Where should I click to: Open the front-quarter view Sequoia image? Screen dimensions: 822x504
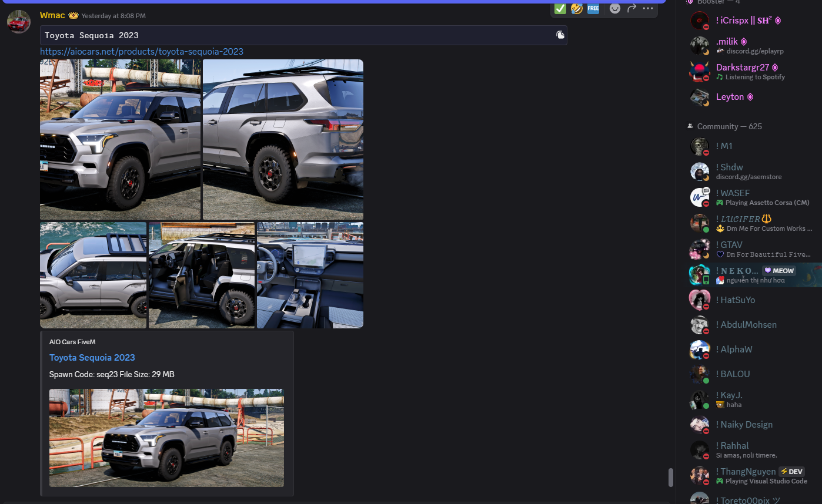121,139
